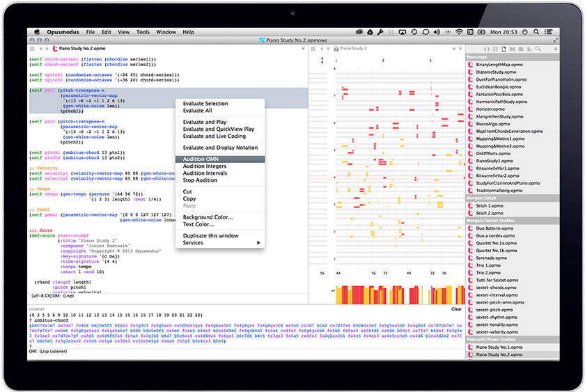Open the Apple menu
This screenshot has height=392, width=585.
36,32
